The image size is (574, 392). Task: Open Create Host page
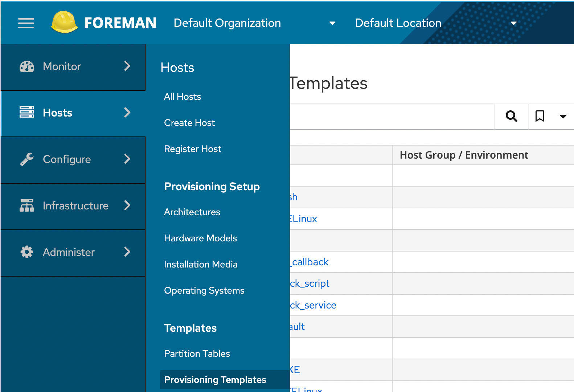[189, 123]
